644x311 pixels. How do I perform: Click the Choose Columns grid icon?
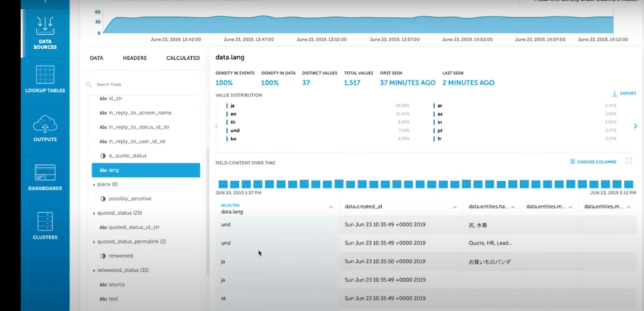tap(572, 162)
